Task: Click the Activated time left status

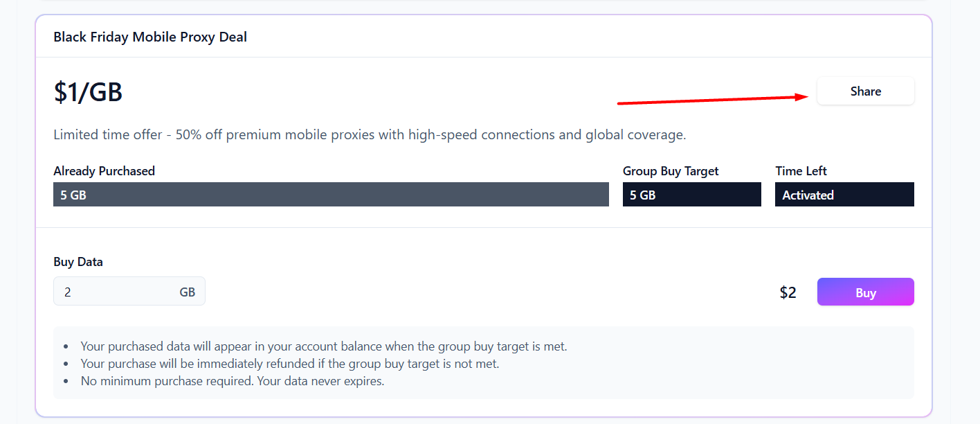Action: point(844,195)
